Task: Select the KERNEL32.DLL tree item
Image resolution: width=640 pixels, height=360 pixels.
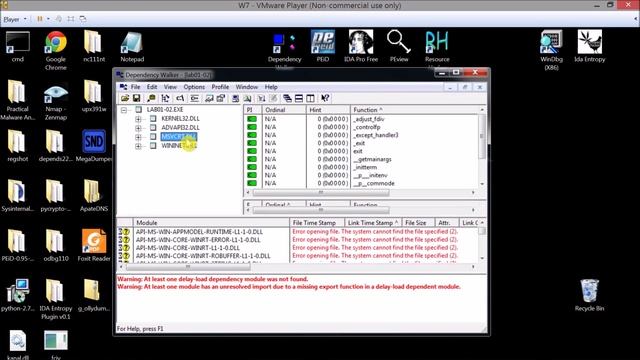Action: pyautogui.click(x=180, y=119)
